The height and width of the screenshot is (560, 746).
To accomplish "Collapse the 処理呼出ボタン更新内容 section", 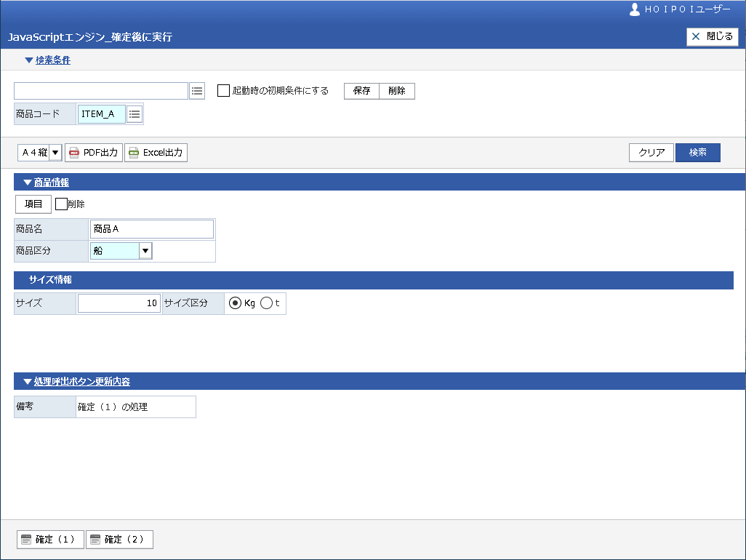I will tap(77, 382).
